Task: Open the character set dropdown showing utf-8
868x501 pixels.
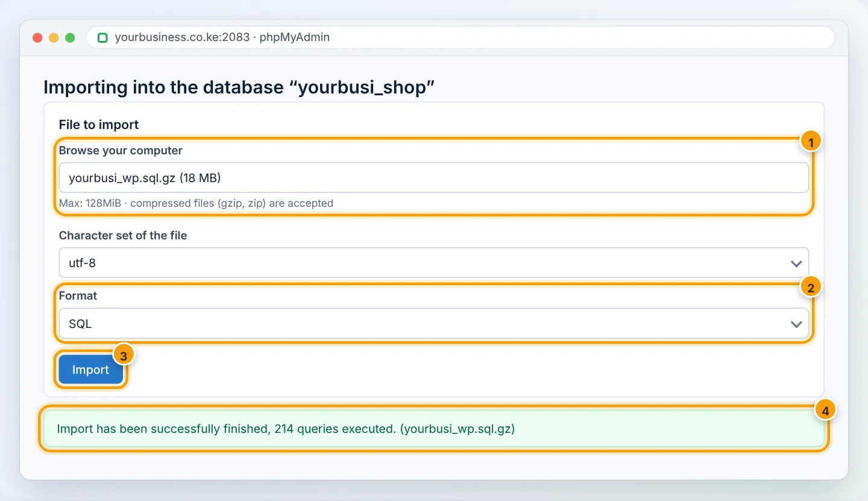Action: click(x=434, y=263)
